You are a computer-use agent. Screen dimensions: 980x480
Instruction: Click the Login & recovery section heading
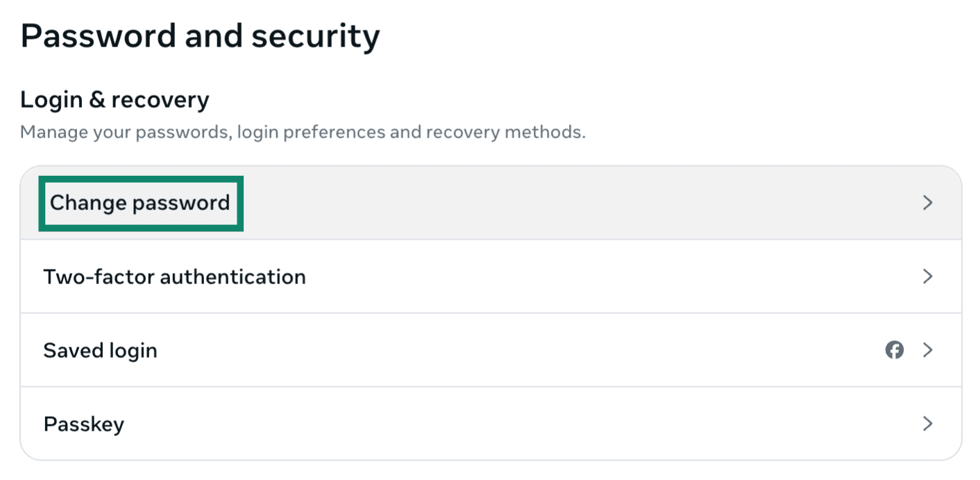(x=115, y=100)
